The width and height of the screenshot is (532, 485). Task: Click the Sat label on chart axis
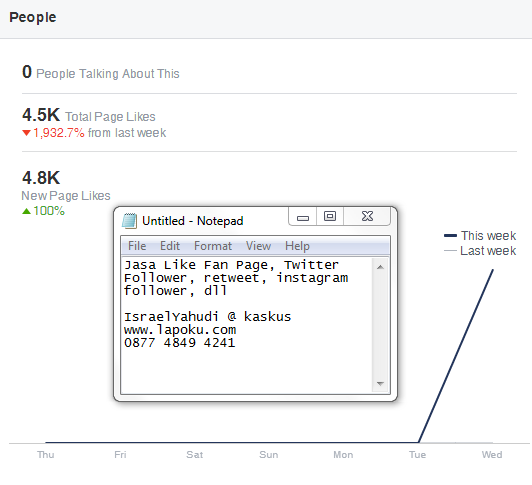pos(194,455)
